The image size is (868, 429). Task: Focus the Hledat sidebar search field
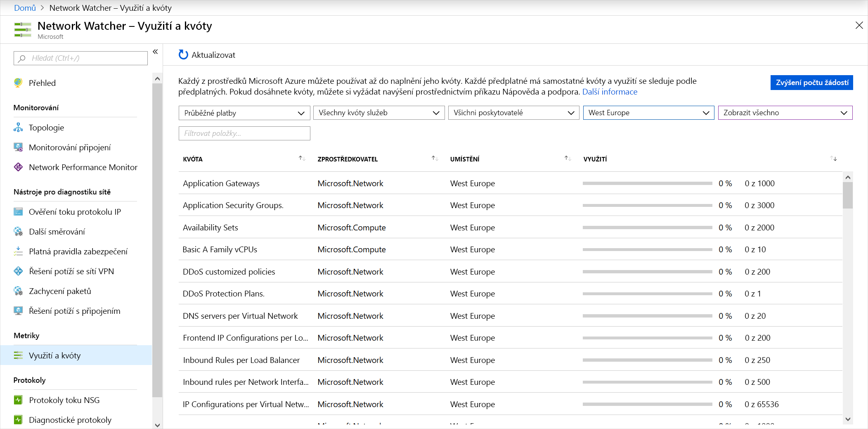tap(80, 58)
